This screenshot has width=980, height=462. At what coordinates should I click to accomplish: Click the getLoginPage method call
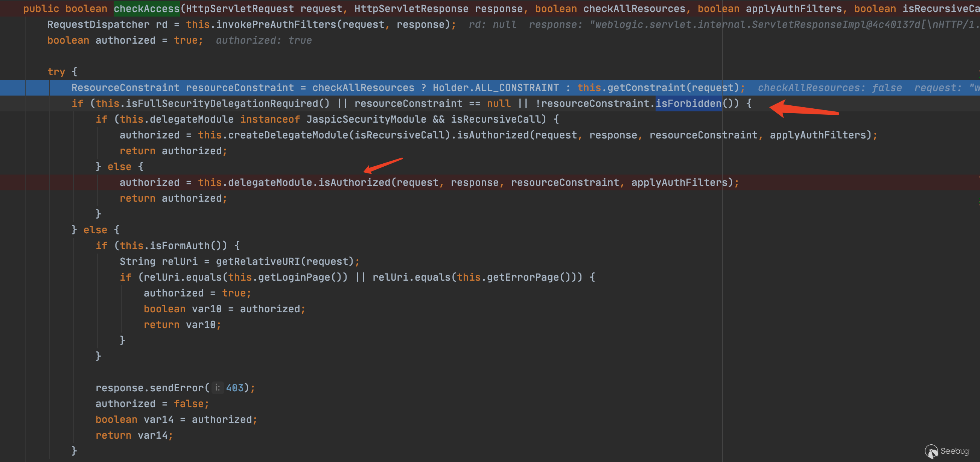(294, 278)
